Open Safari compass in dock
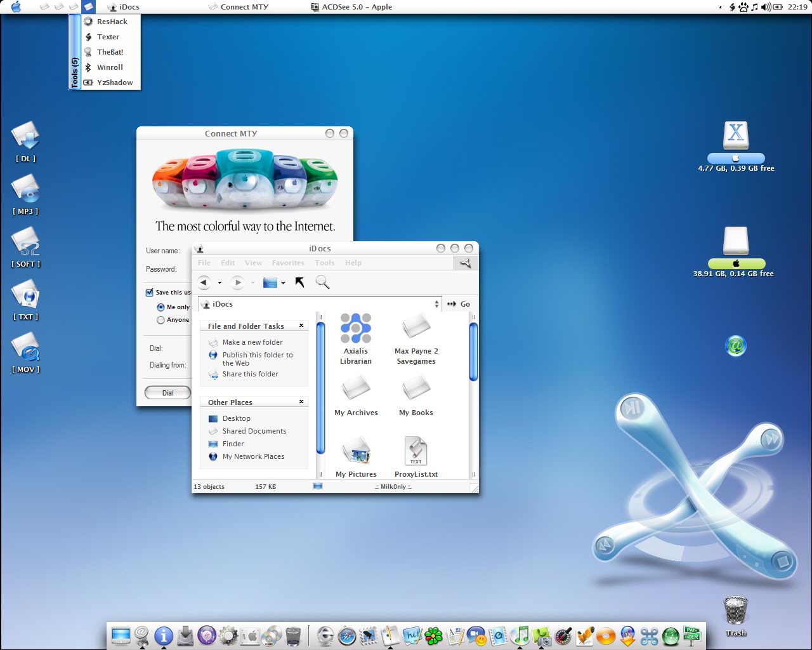The width and height of the screenshot is (812, 650). tap(347, 635)
